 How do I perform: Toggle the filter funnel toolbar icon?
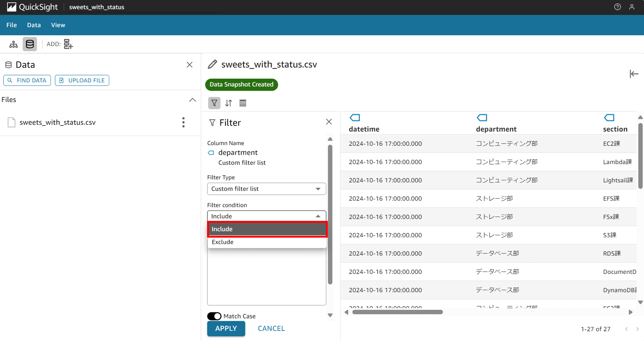[x=214, y=103]
